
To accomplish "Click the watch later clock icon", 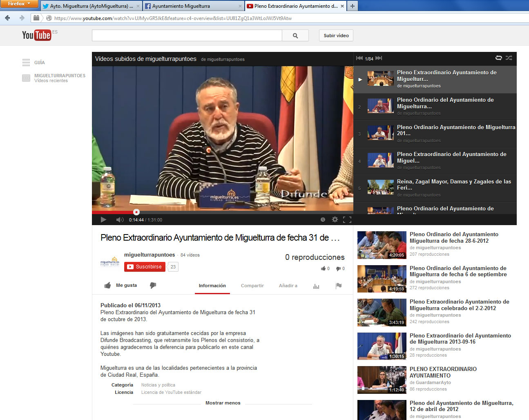I will click(x=323, y=220).
